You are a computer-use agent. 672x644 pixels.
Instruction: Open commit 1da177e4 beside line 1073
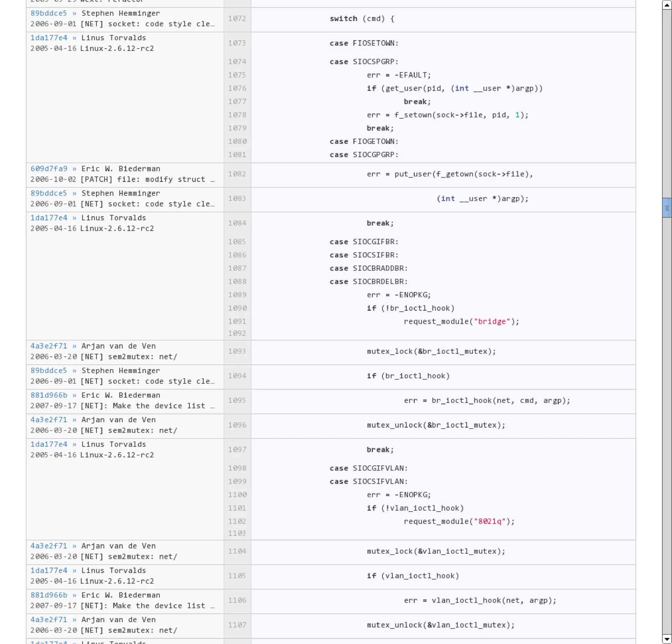[49, 38]
